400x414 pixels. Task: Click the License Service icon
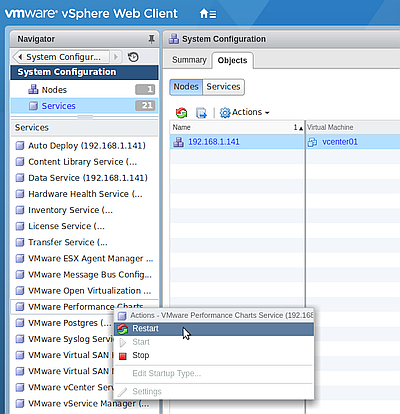pyautogui.click(x=20, y=226)
